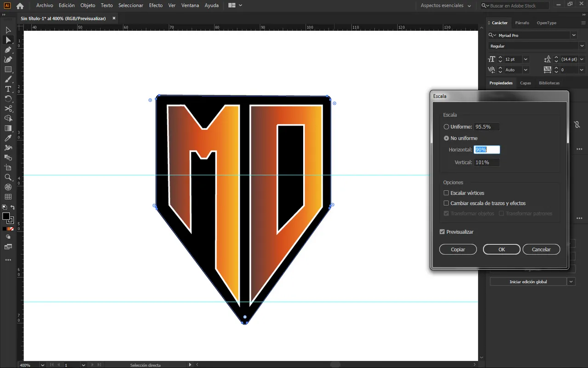Image resolution: width=588 pixels, height=368 pixels.
Task: Pick the Curvature tool
Action: pyautogui.click(x=8, y=59)
